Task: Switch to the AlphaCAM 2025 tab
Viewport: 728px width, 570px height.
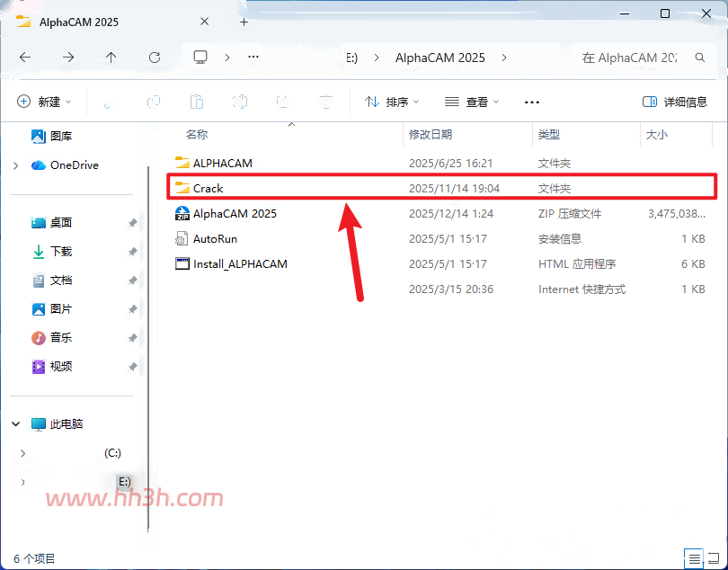Action: 79,22
